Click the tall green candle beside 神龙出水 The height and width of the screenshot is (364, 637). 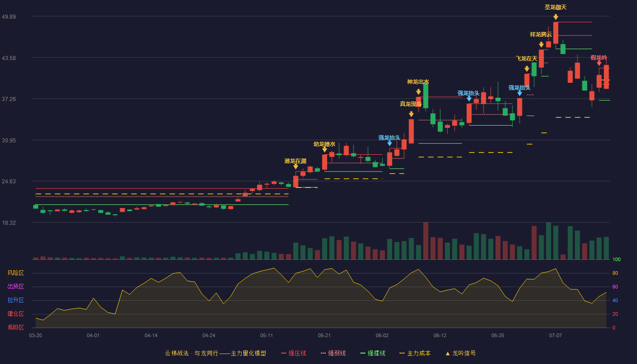(x=426, y=96)
